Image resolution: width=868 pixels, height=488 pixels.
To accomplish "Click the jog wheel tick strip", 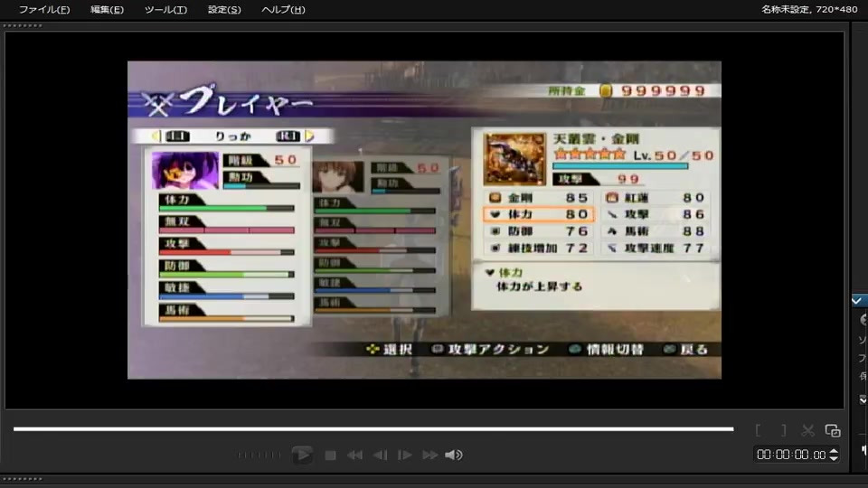I will point(259,455).
